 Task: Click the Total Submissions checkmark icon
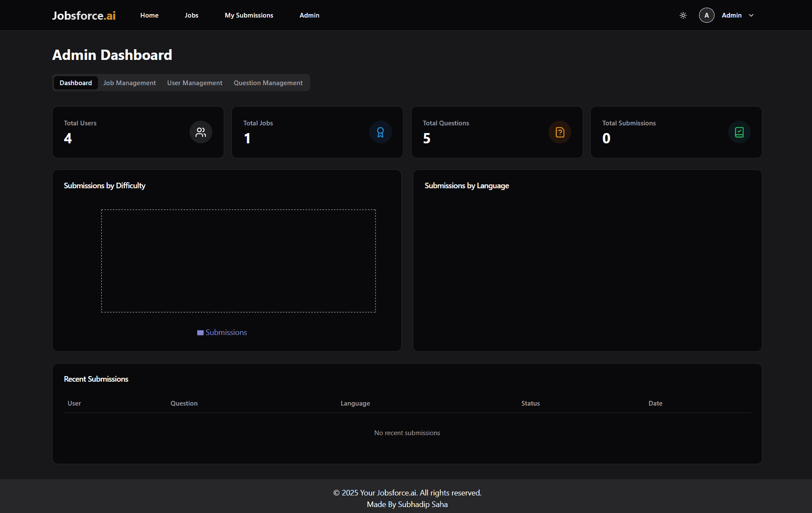pyautogui.click(x=739, y=132)
